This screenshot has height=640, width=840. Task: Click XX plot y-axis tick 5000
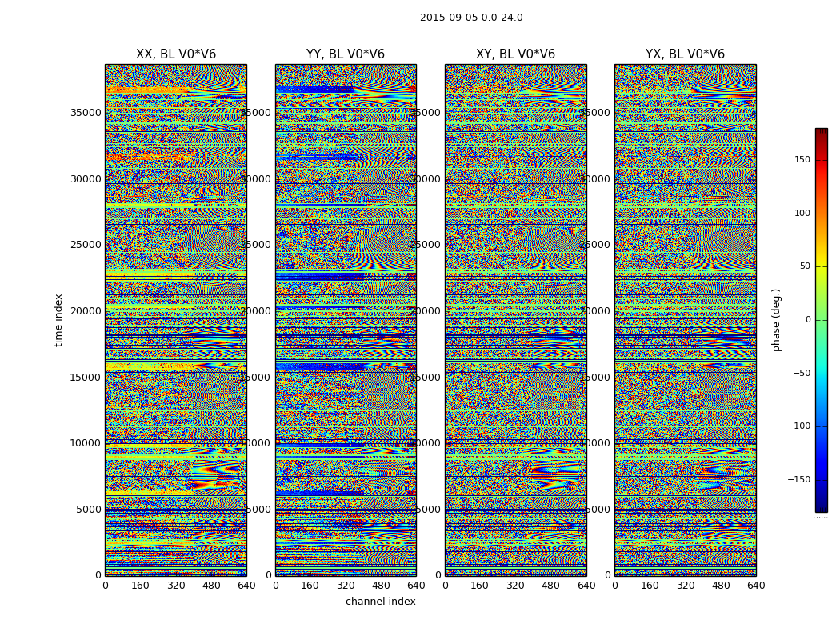[89, 510]
